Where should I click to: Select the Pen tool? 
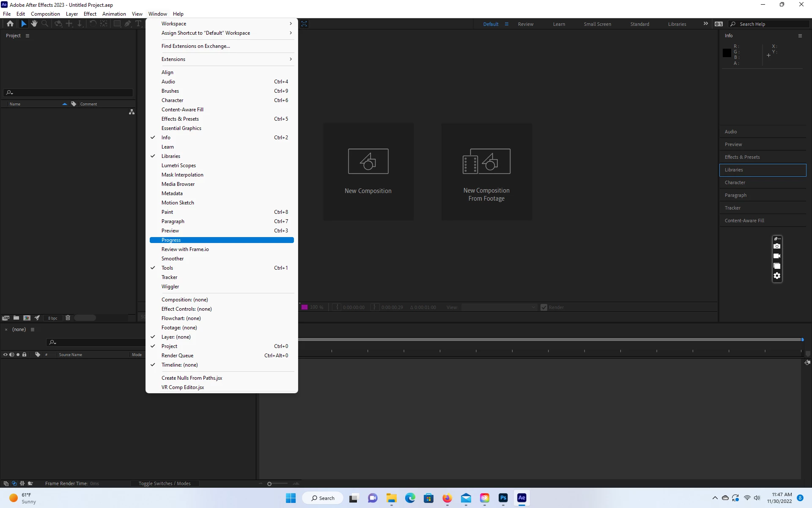[127, 24]
